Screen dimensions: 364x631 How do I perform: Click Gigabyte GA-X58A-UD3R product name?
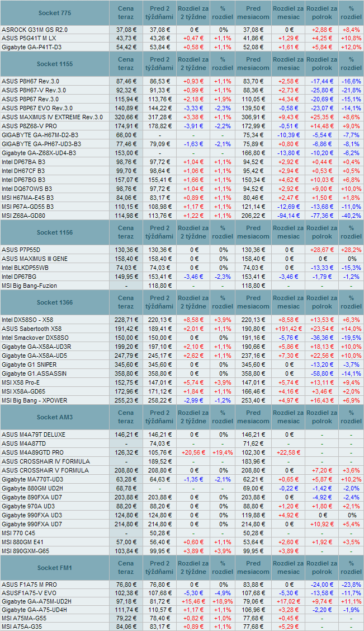pos(36,347)
